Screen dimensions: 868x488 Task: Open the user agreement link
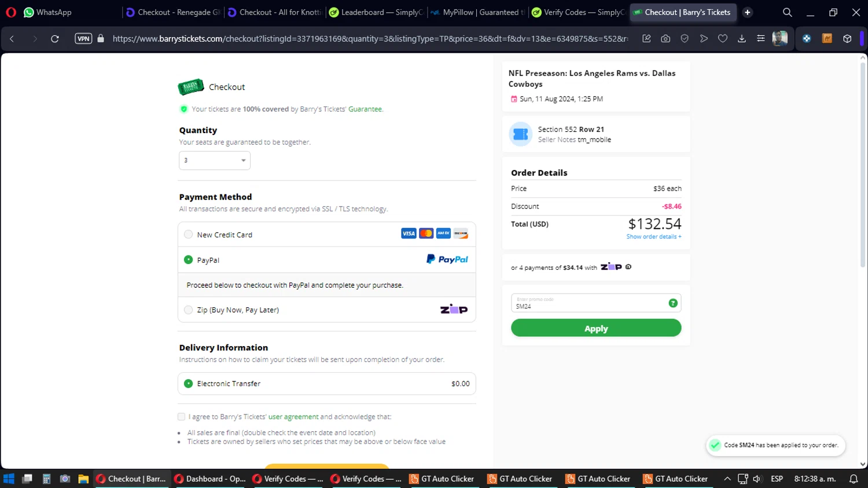pos(293,417)
